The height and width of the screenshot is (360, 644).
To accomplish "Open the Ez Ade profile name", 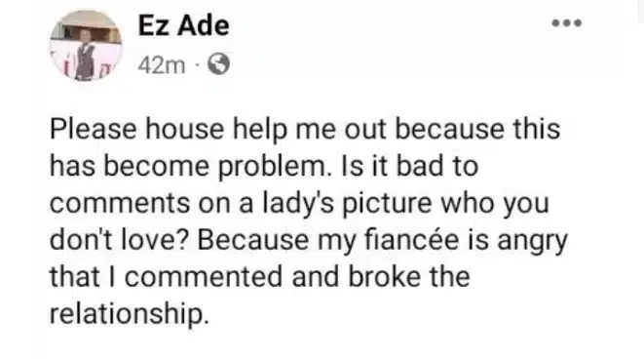I will coord(183,25).
